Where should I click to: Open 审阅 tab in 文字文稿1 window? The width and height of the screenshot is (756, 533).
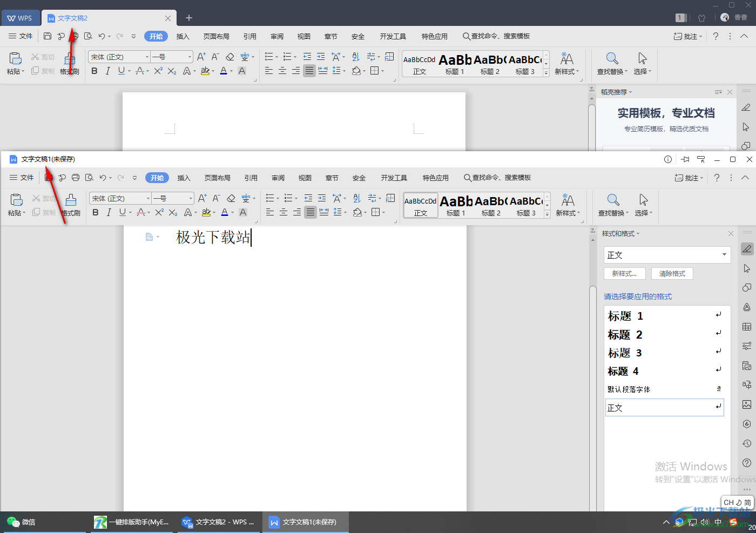click(278, 178)
